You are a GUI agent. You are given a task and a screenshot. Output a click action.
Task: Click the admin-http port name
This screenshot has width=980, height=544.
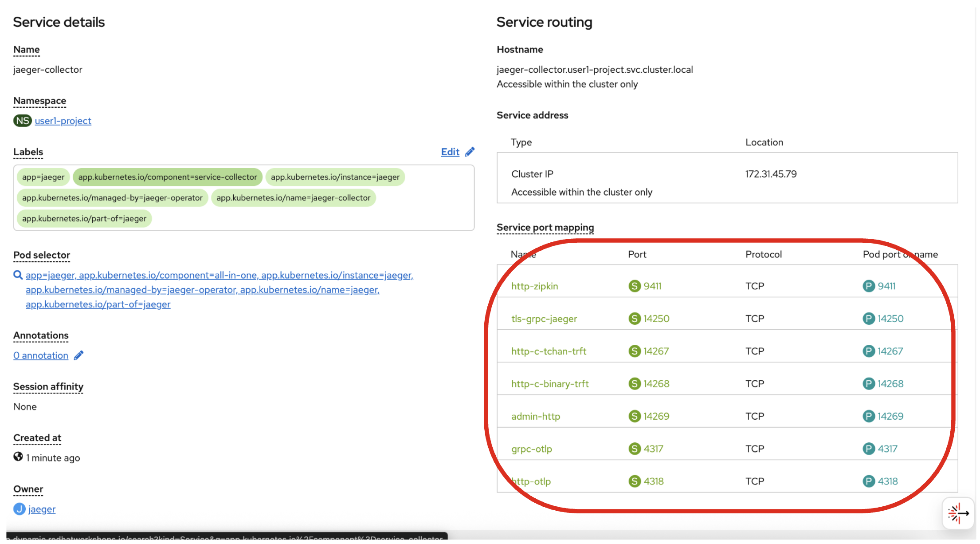coord(535,417)
